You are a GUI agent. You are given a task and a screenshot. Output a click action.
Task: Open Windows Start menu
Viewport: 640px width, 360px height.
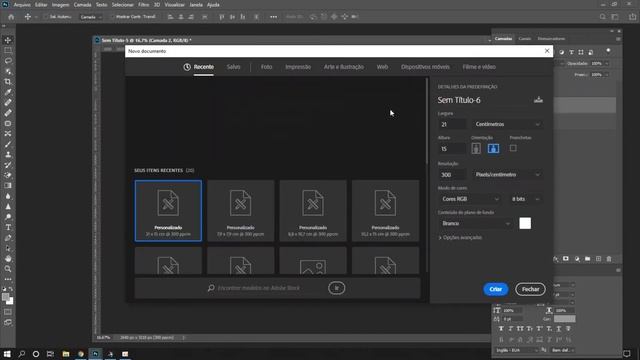(7, 354)
